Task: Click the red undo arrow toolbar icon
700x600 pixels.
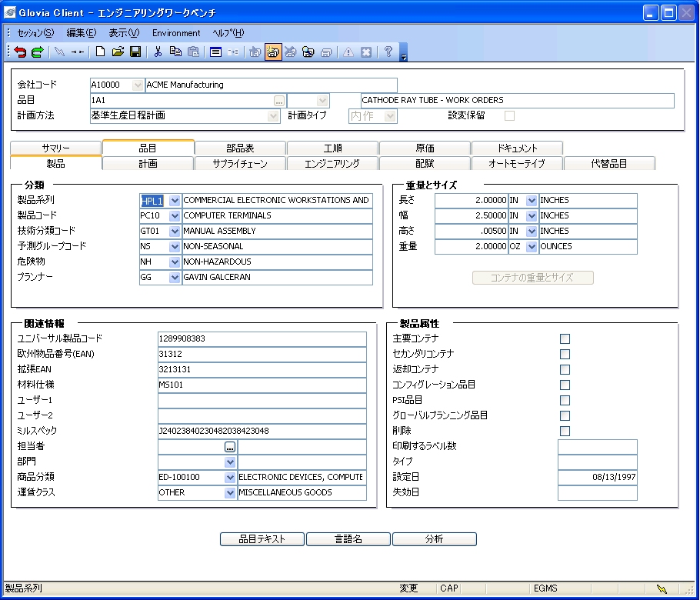Action: 20,52
